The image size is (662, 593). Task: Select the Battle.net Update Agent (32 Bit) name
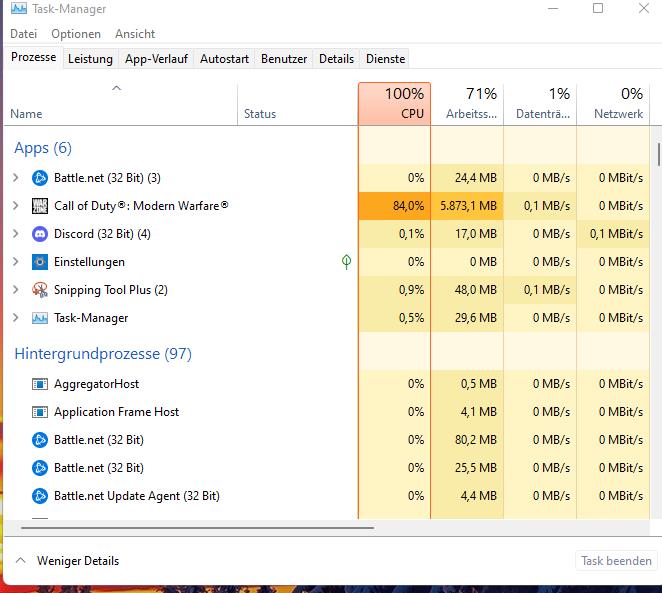coord(137,496)
